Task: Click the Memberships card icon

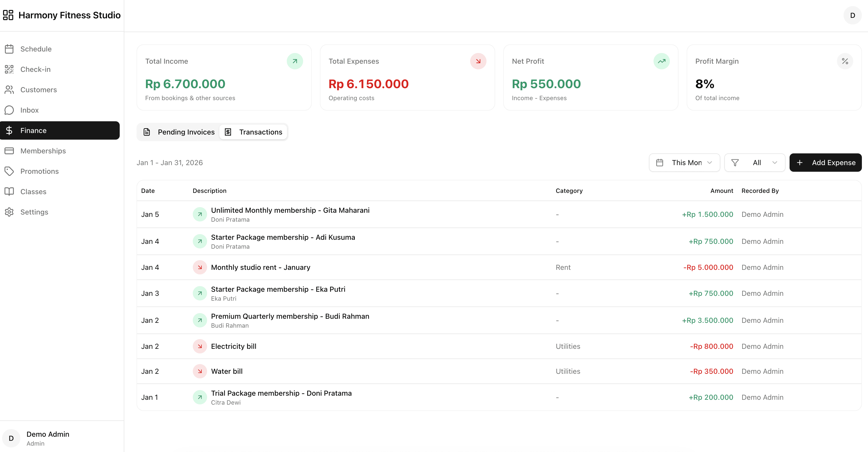Action: (x=9, y=151)
